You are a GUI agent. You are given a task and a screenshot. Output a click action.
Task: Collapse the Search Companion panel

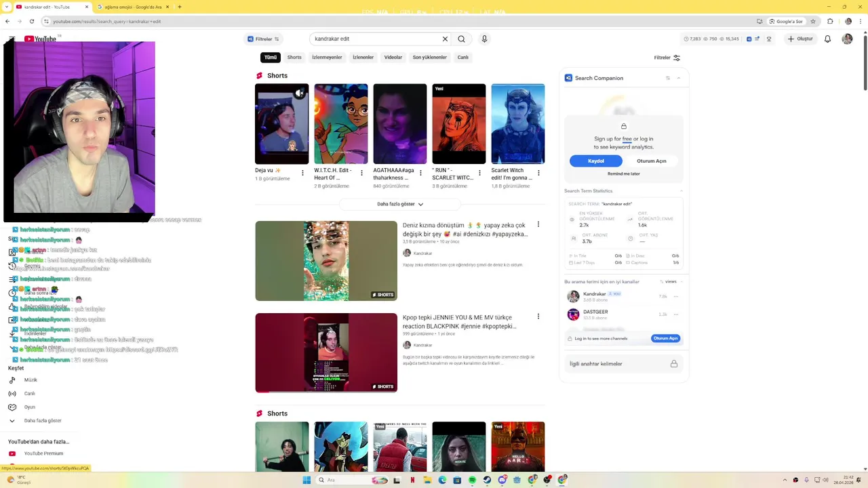click(679, 78)
